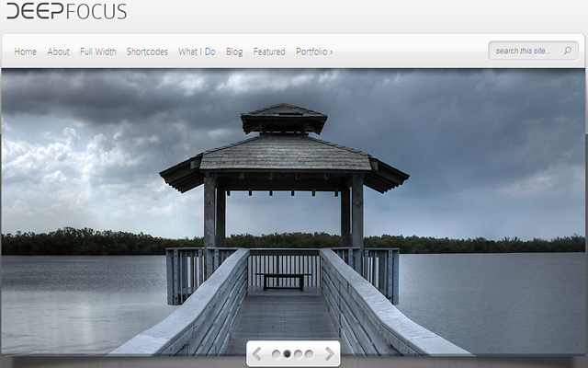
Task: Open the Full Width page link
Action: (x=98, y=52)
